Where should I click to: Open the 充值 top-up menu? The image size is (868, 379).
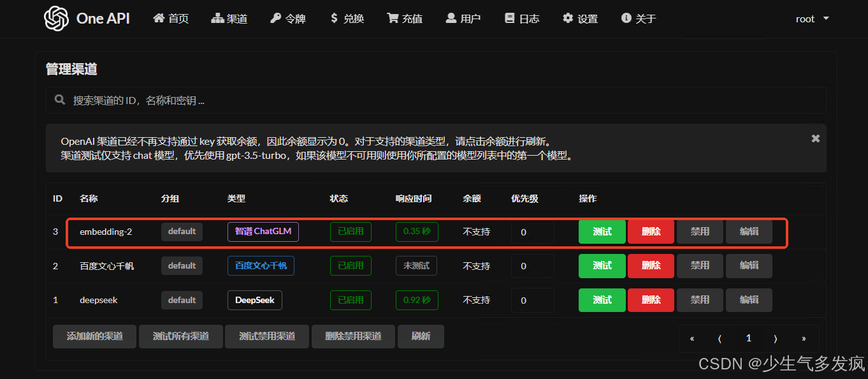coord(405,19)
